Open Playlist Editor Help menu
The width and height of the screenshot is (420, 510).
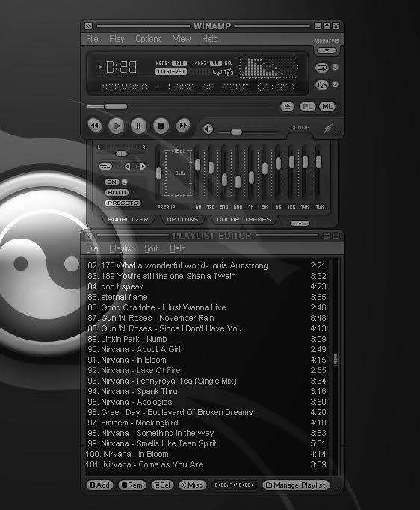pyautogui.click(x=178, y=248)
